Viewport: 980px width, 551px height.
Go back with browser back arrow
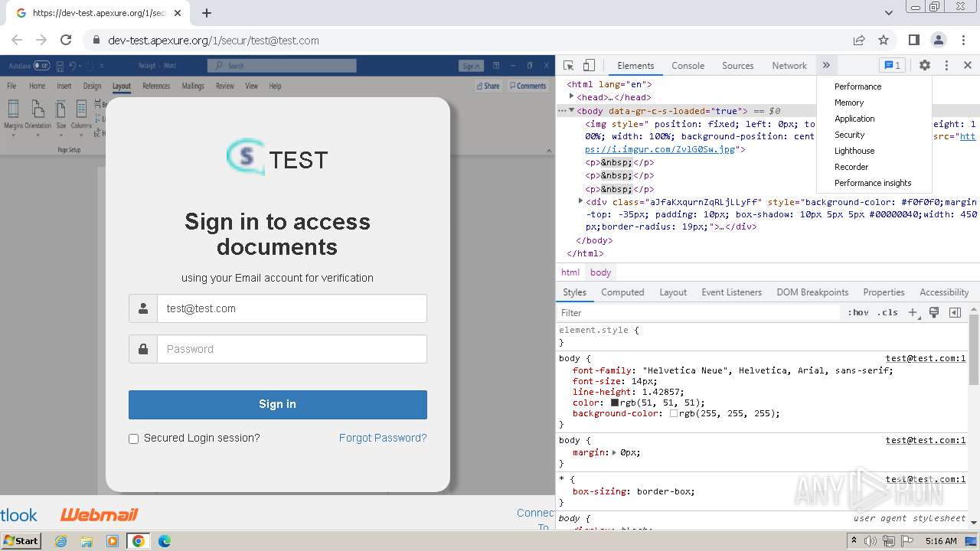[x=17, y=40]
